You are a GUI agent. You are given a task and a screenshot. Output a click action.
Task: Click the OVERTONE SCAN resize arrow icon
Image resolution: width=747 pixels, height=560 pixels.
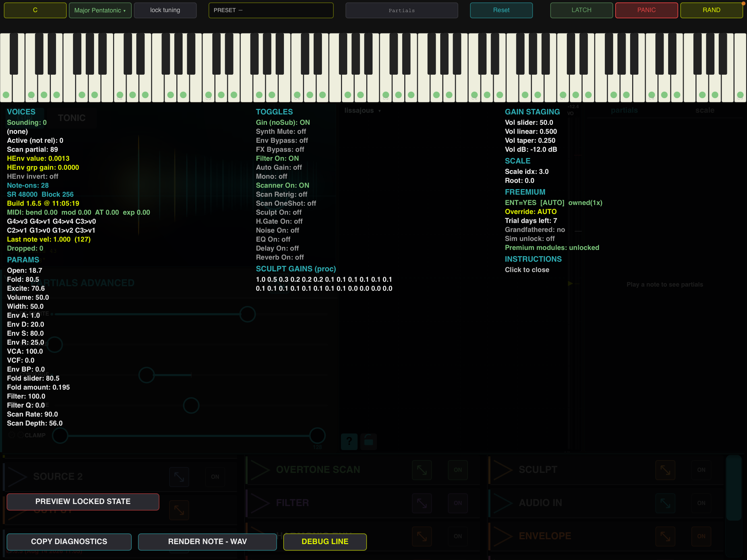[422, 470]
